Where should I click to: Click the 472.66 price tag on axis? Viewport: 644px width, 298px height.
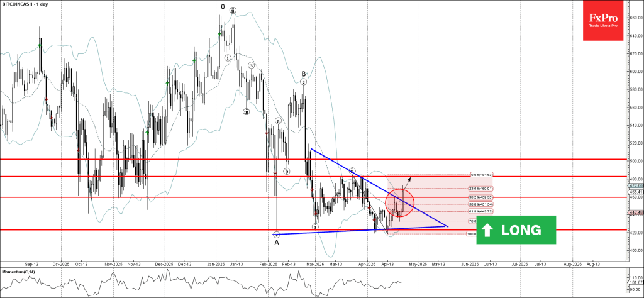coord(636,185)
